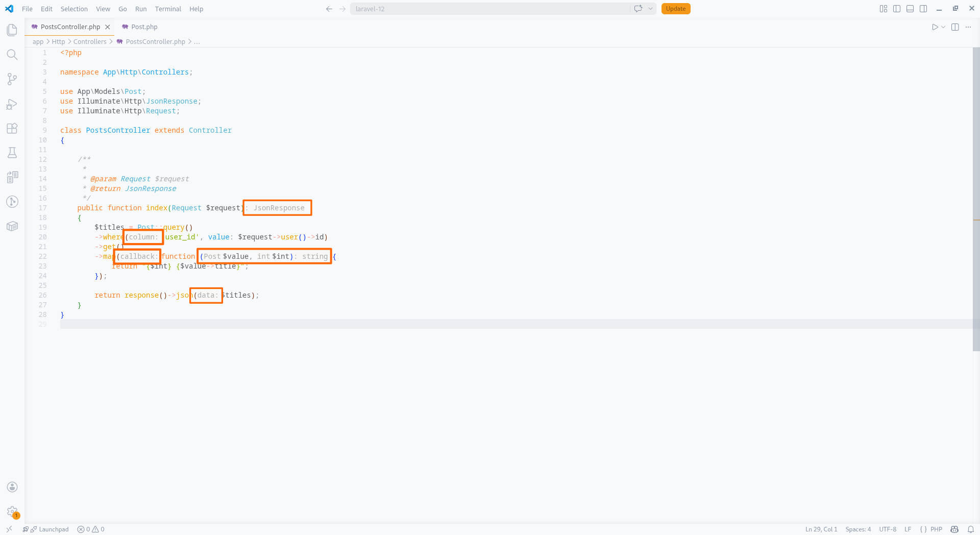
Task: Click the editor vertical scrollbar thumb
Action: coord(976,199)
